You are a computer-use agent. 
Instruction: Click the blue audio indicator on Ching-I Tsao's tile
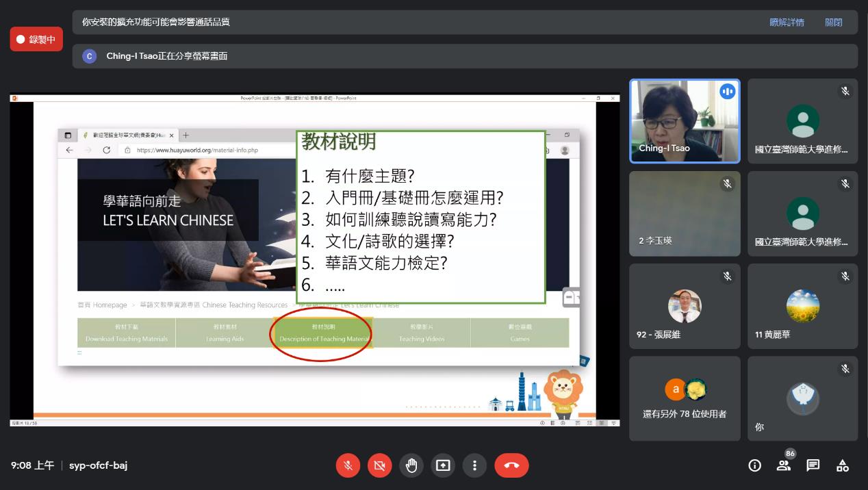pyautogui.click(x=728, y=90)
